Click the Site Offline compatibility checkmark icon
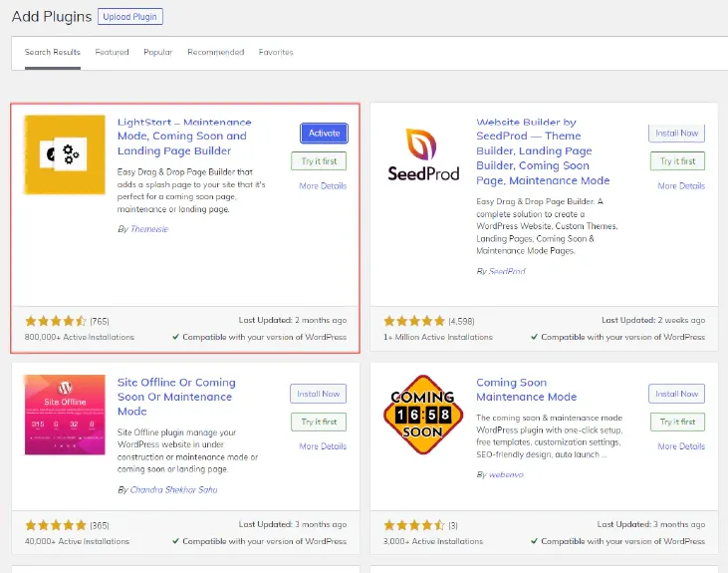 (x=175, y=541)
